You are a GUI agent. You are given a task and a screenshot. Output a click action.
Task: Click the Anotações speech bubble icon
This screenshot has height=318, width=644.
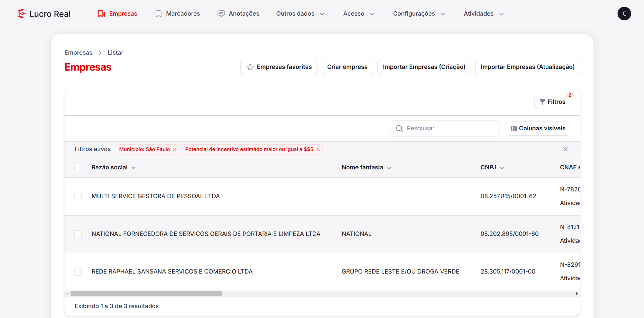pyautogui.click(x=221, y=14)
